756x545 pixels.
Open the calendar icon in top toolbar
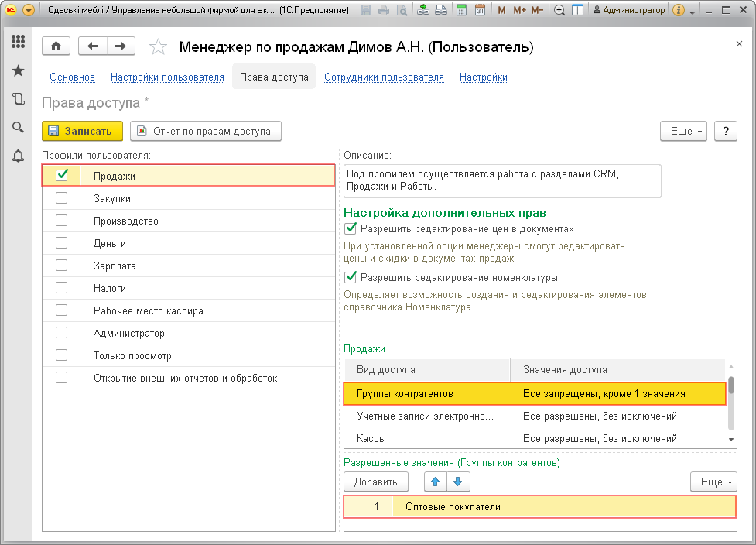coord(480,11)
